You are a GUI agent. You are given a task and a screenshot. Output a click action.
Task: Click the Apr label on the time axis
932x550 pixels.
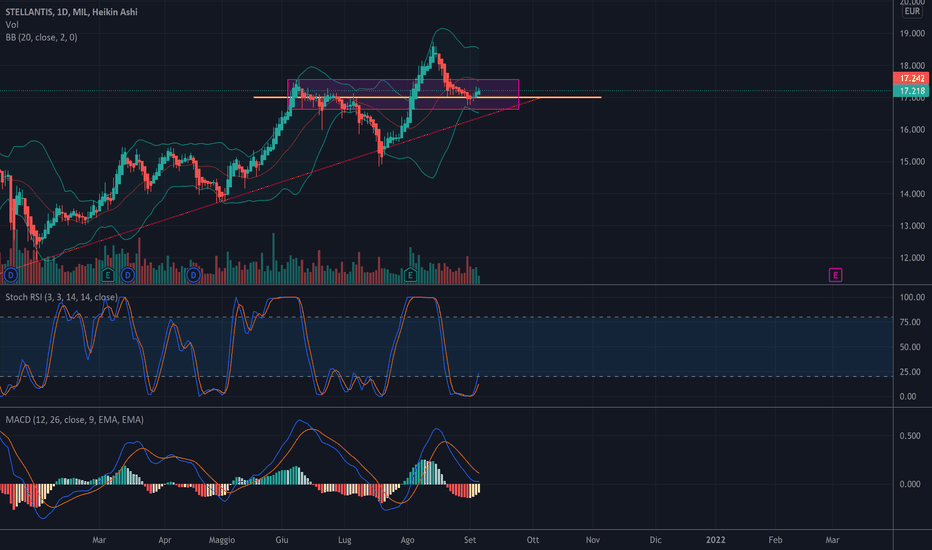[x=165, y=540]
